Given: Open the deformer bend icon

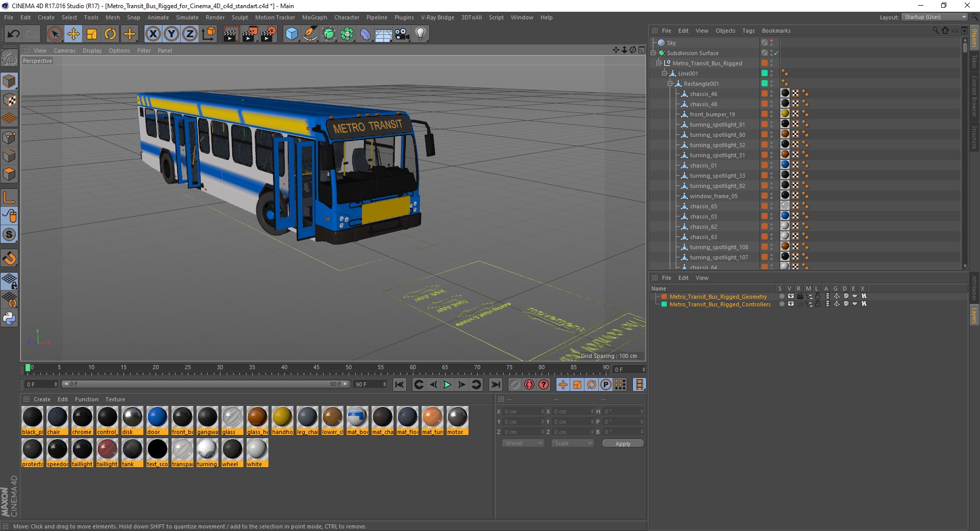Looking at the screenshot, I should (x=365, y=34).
